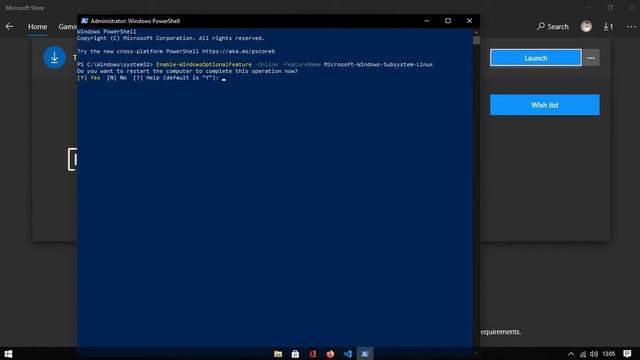Open the user account avatar in Store

586,27
